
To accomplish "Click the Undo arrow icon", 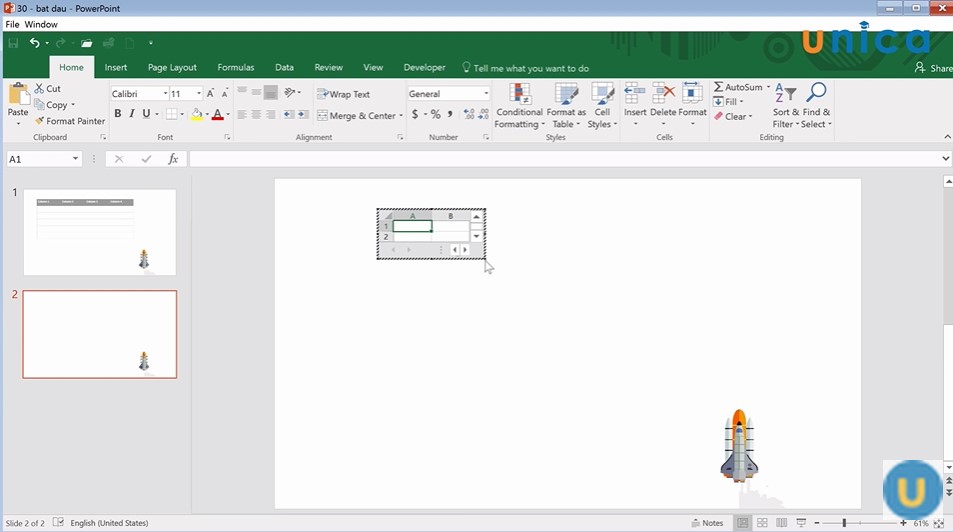I will [x=35, y=43].
